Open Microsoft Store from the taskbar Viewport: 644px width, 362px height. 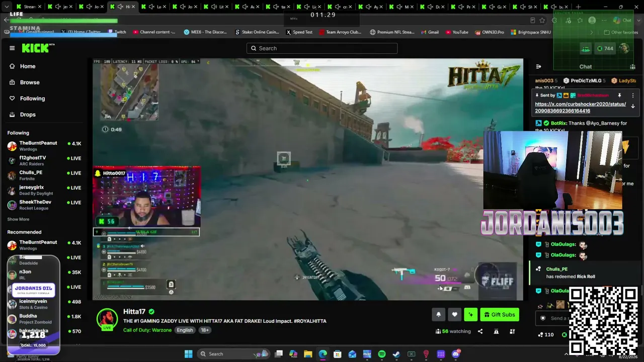338,354
